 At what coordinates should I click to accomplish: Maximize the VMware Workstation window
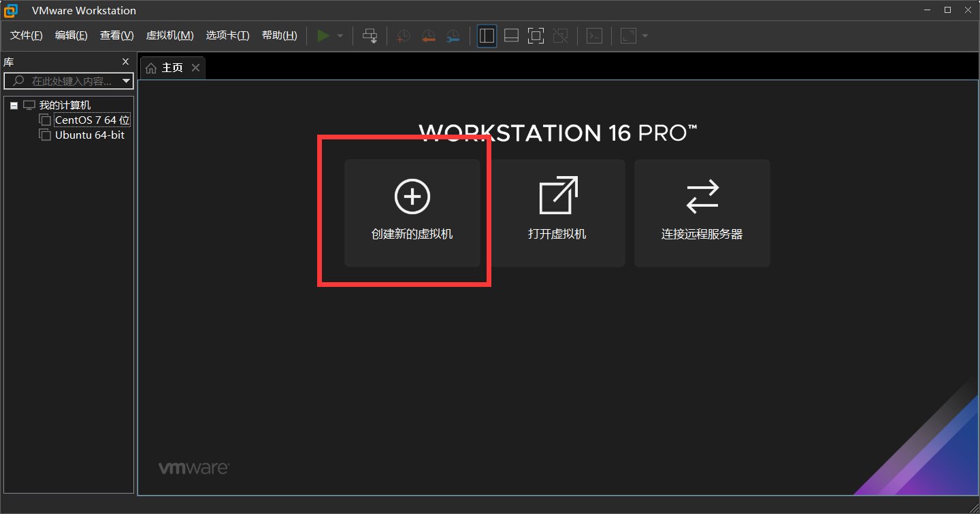click(x=947, y=10)
